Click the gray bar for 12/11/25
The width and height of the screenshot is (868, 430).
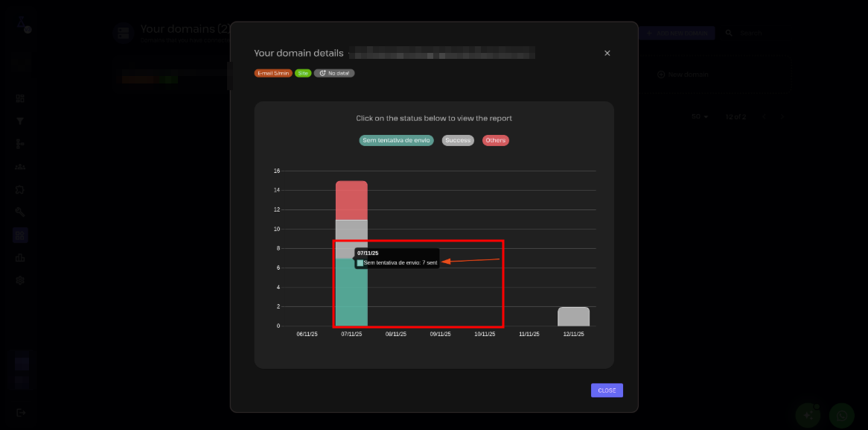click(x=573, y=317)
